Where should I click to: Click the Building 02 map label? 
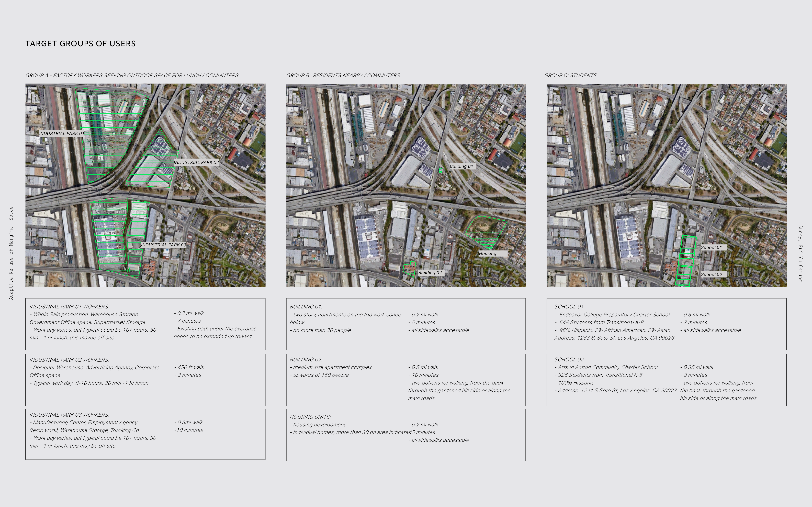[430, 273]
